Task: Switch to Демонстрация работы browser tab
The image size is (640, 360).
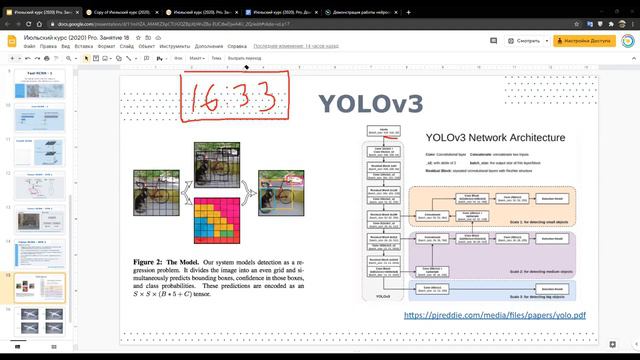Action: [361, 12]
